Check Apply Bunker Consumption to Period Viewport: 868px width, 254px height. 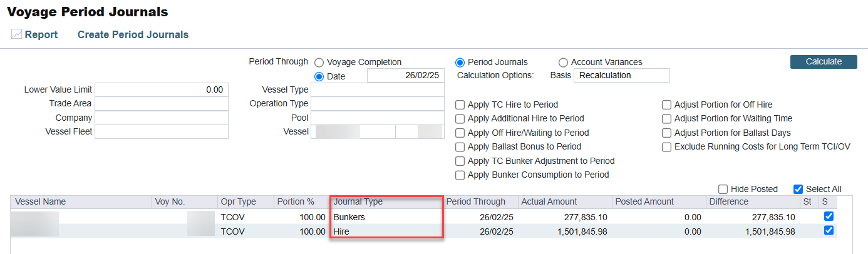[460, 175]
